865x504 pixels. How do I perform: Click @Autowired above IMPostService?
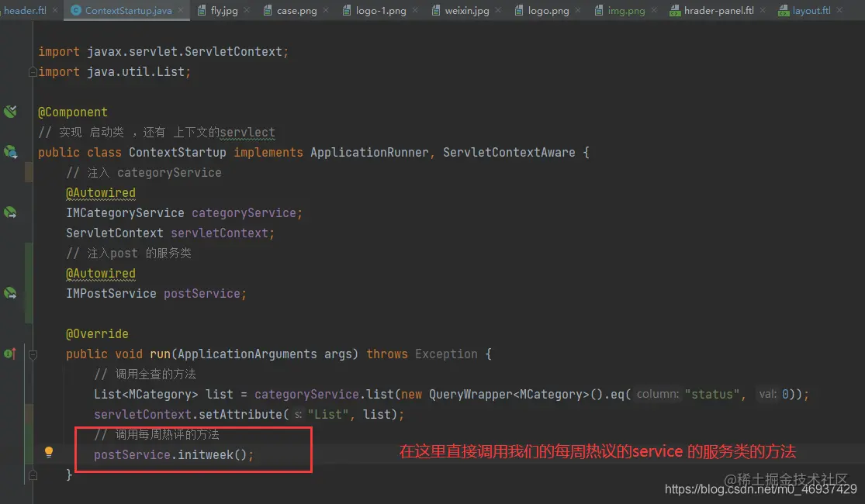pyautogui.click(x=100, y=273)
